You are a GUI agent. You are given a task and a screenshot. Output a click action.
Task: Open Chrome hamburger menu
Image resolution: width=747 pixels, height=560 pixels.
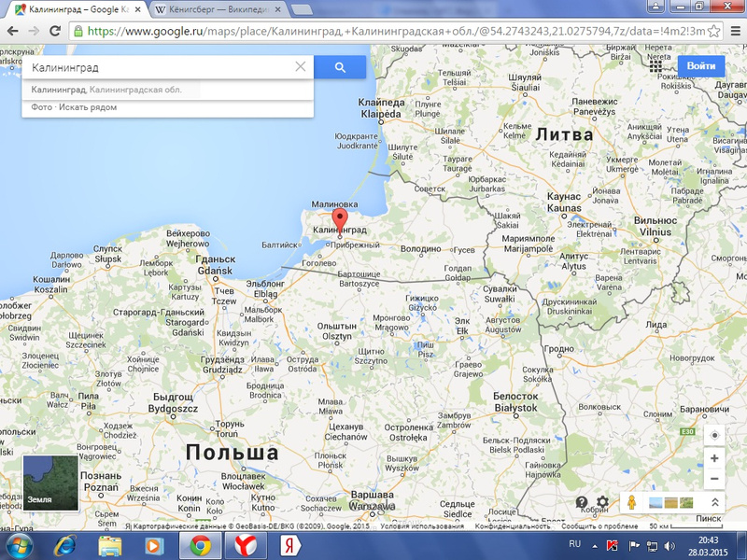coord(735,32)
